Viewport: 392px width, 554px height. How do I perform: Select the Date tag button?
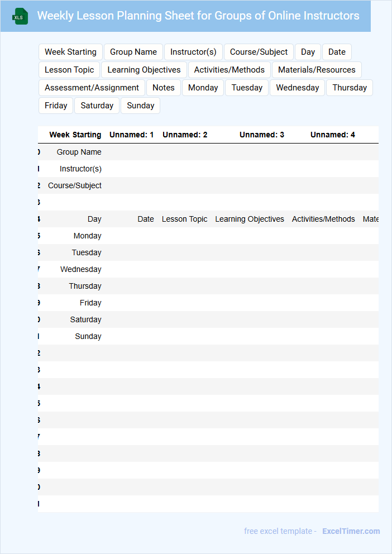point(337,52)
